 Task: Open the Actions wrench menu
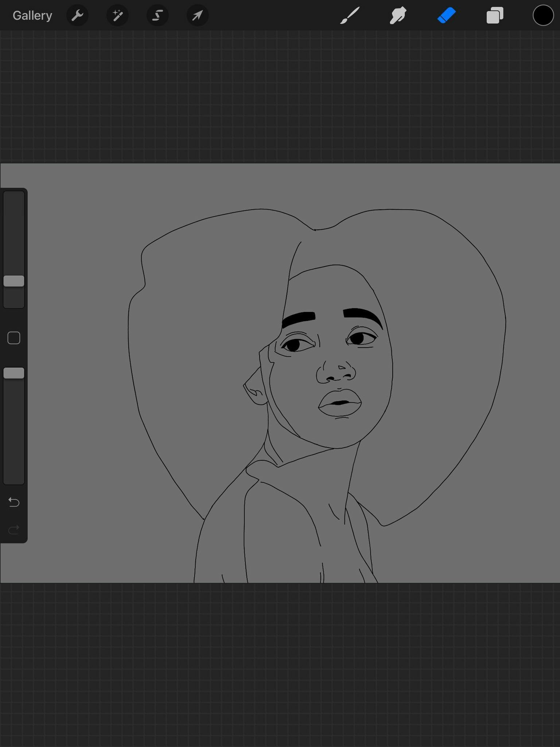click(77, 16)
